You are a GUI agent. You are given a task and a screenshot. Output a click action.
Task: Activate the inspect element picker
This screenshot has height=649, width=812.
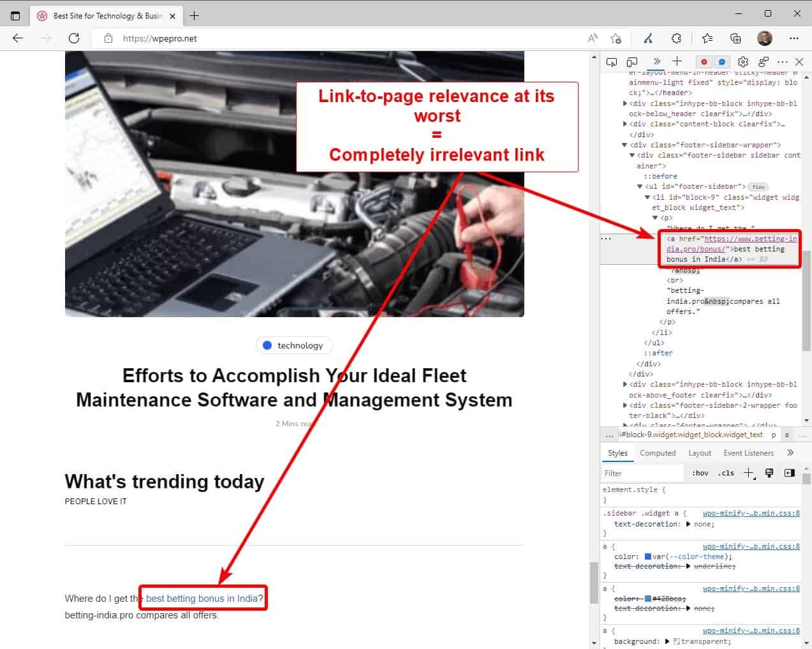point(611,62)
